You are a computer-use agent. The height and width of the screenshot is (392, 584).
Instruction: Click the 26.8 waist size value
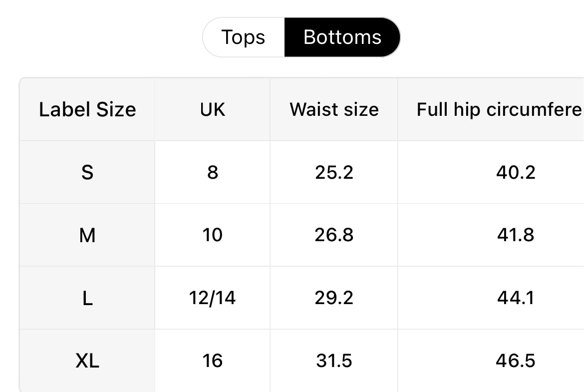pos(334,235)
